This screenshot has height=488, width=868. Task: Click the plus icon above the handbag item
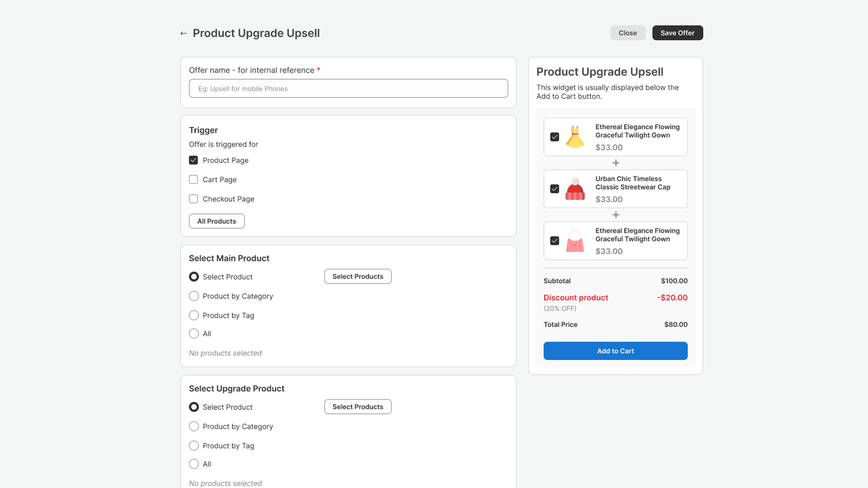[x=616, y=215]
